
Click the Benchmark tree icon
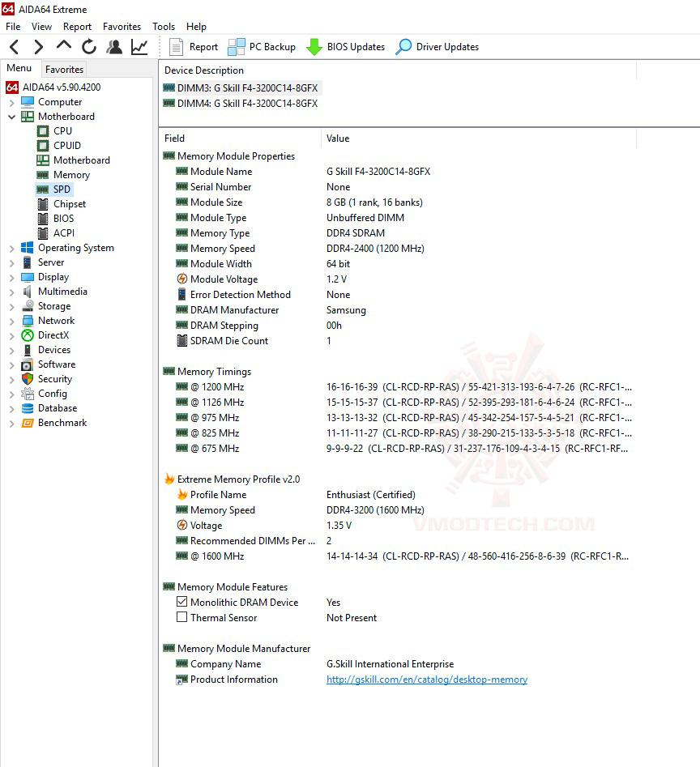click(28, 423)
